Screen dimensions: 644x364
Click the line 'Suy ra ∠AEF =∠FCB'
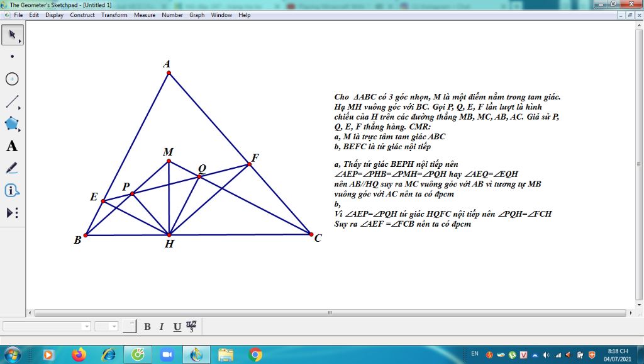(402, 224)
